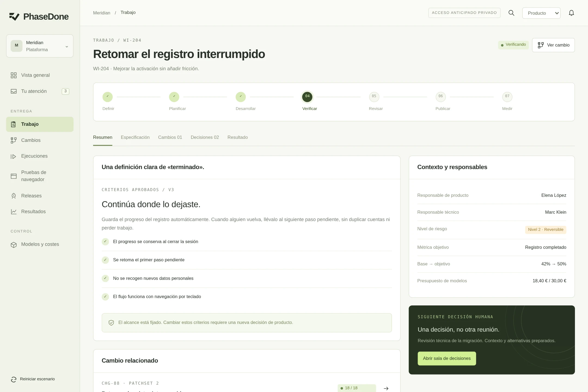
Task: Switch to the Especificación tab
Action: tap(135, 137)
